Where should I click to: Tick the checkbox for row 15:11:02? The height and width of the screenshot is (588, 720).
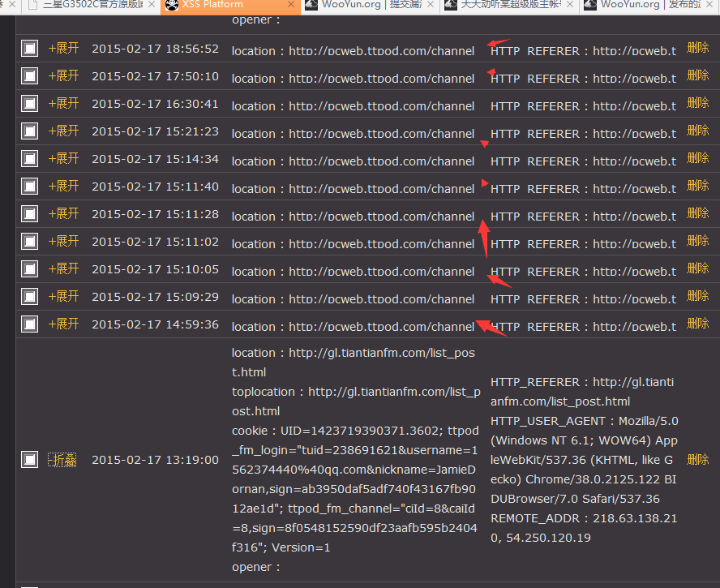[29, 241]
